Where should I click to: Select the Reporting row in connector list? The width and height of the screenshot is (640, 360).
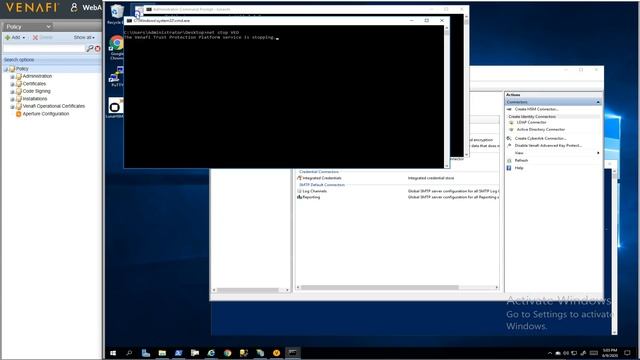(x=398, y=197)
